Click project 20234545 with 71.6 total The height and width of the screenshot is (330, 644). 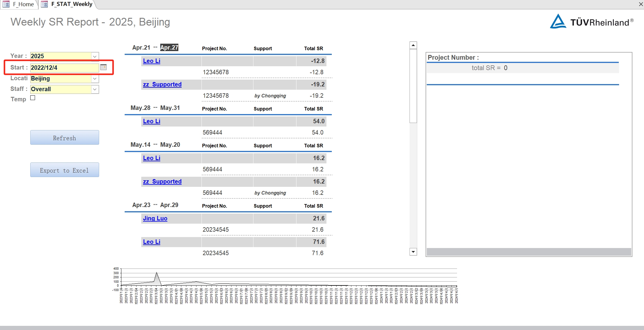[x=216, y=253]
